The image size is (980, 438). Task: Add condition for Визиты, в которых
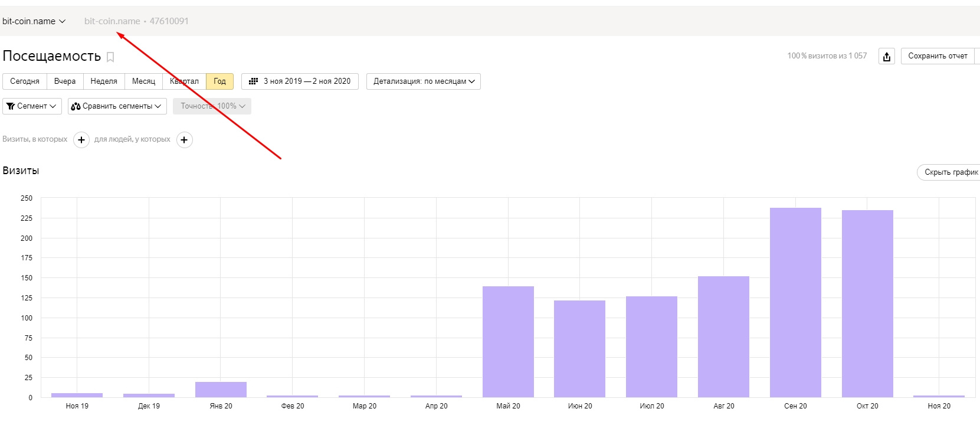point(81,140)
